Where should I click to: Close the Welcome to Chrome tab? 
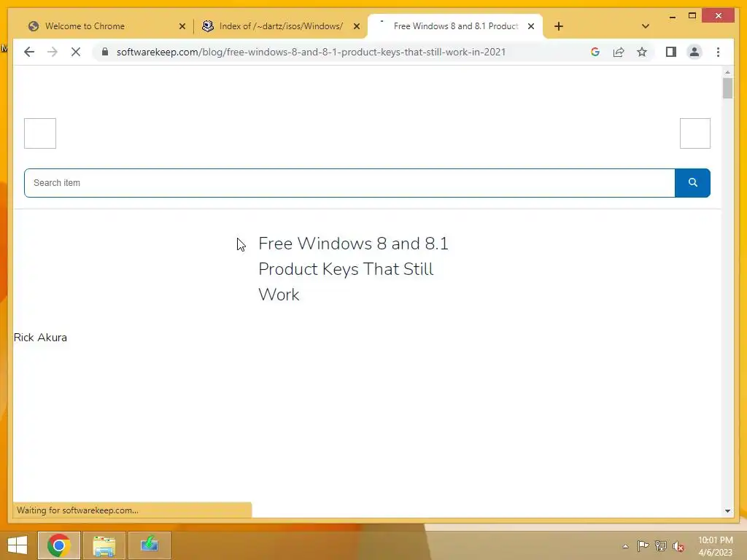(182, 26)
